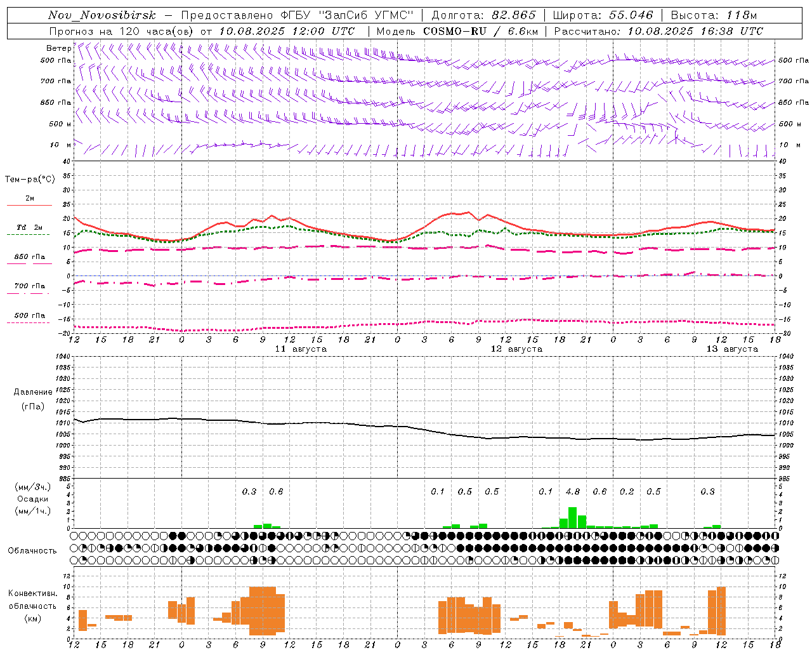The height and width of the screenshot is (650, 812).
Task: Click the precipitation value 0.2
Action: pos(627,491)
